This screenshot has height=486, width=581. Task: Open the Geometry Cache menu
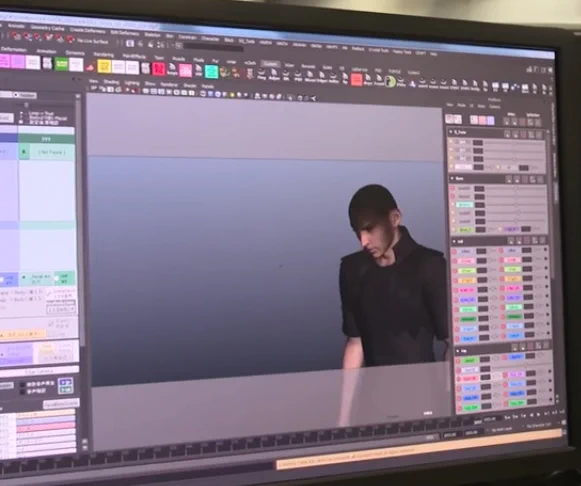[47, 28]
